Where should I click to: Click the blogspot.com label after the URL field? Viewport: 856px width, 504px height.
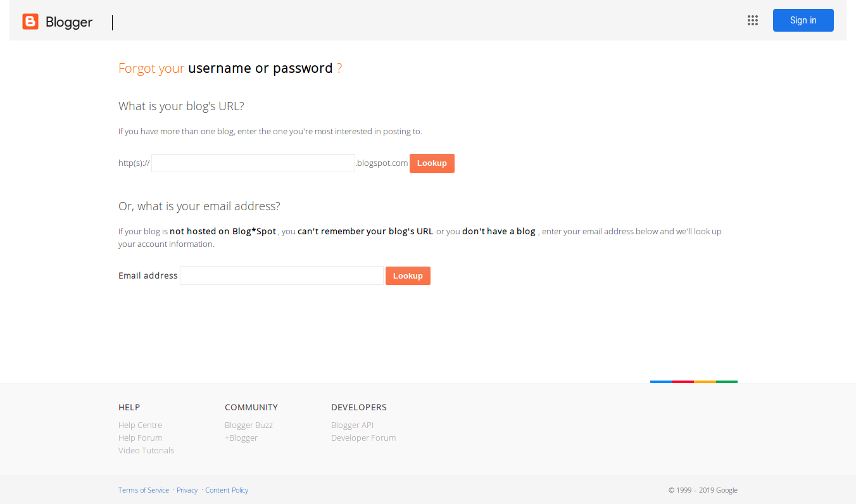click(382, 163)
